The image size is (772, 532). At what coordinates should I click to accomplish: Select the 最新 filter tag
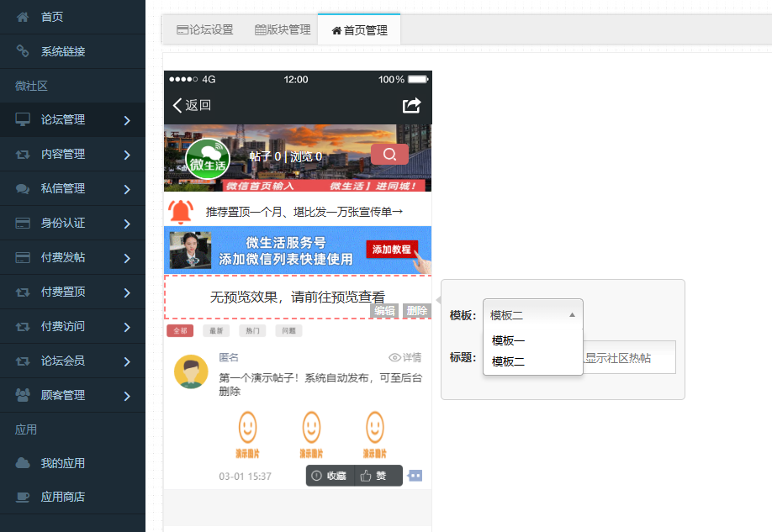coord(216,331)
